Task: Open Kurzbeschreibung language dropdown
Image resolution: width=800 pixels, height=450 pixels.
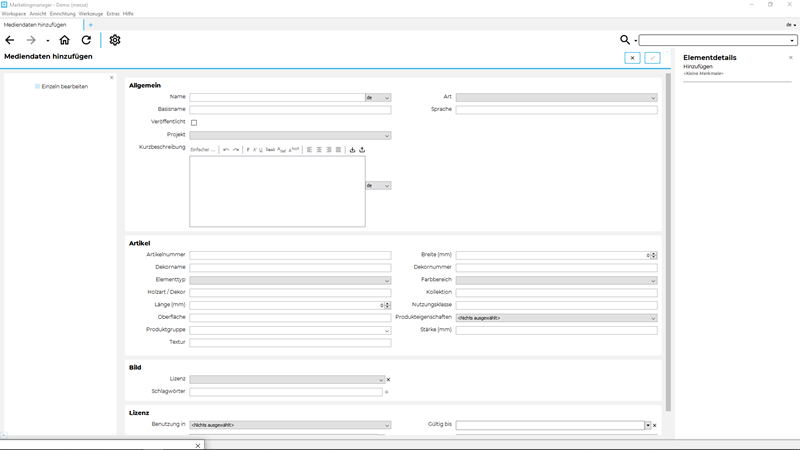Action: coord(378,186)
